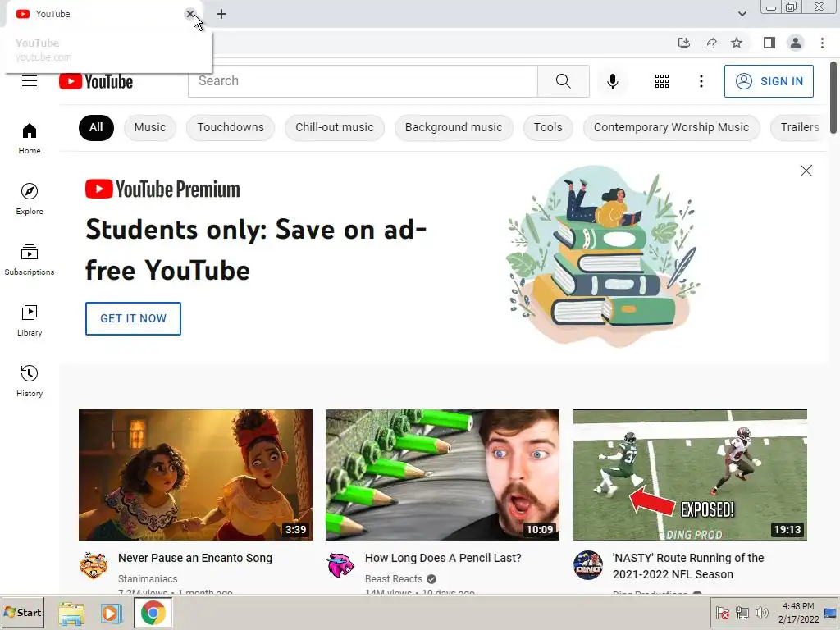Screen dimensions: 840x630
Task: Click the Action Center flag tray icon
Action: (x=722, y=612)
